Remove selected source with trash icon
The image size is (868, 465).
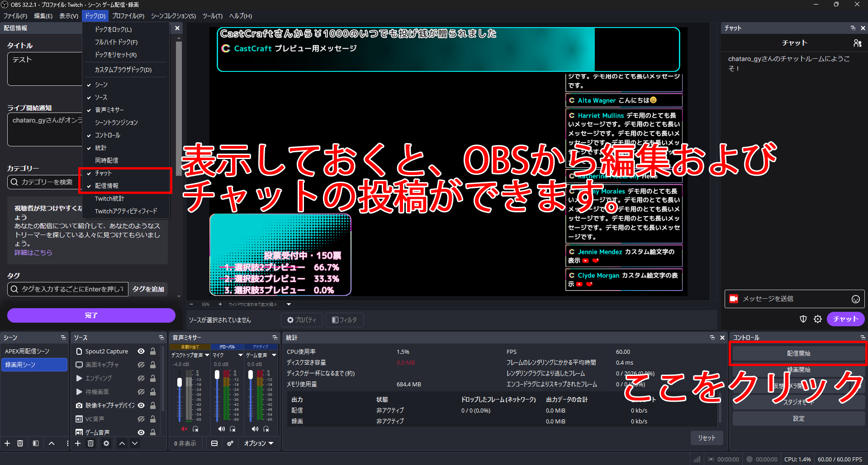click(x=90, y=443)
